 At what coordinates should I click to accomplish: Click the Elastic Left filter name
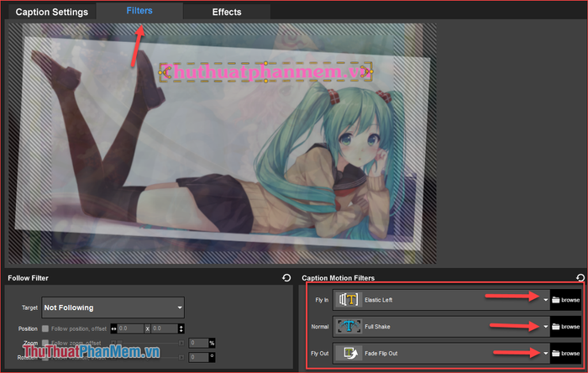click(378, 300)
